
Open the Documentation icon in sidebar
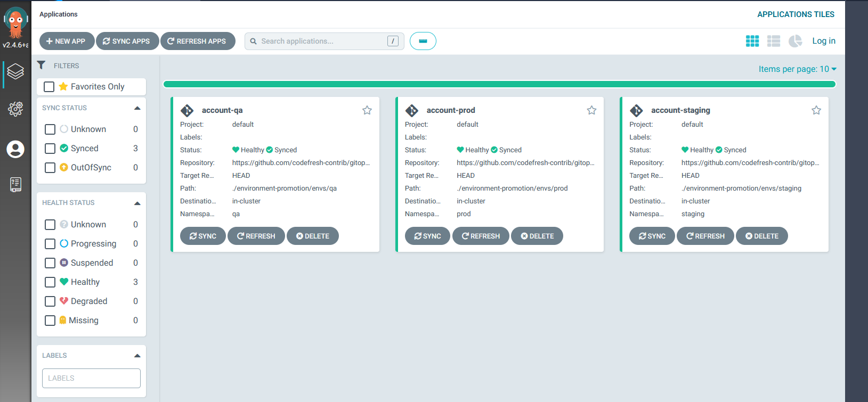15,185
